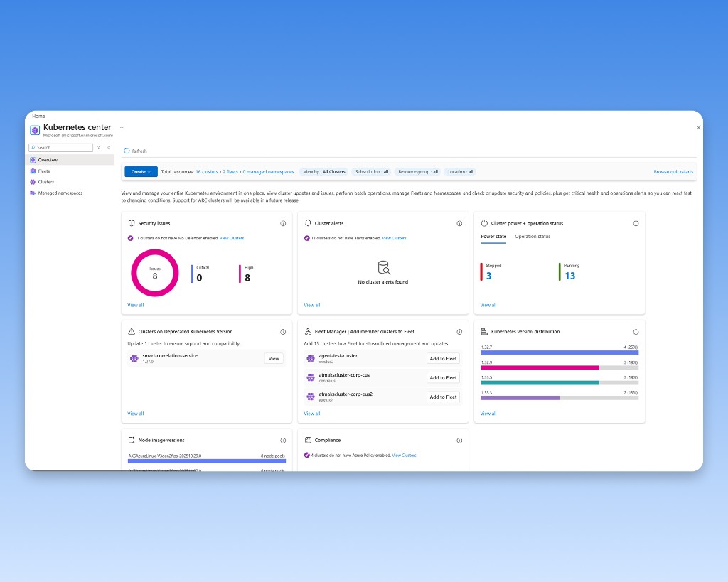Click the 1.32.7 version distribution bar
Viewport: 728px width, 582px height.
[560, 352]
